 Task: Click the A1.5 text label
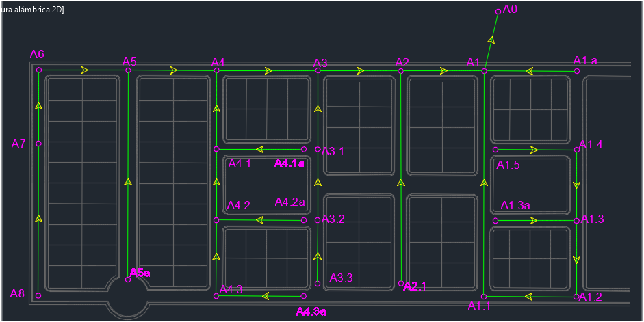pyautogui.click(x=508, y=165)
